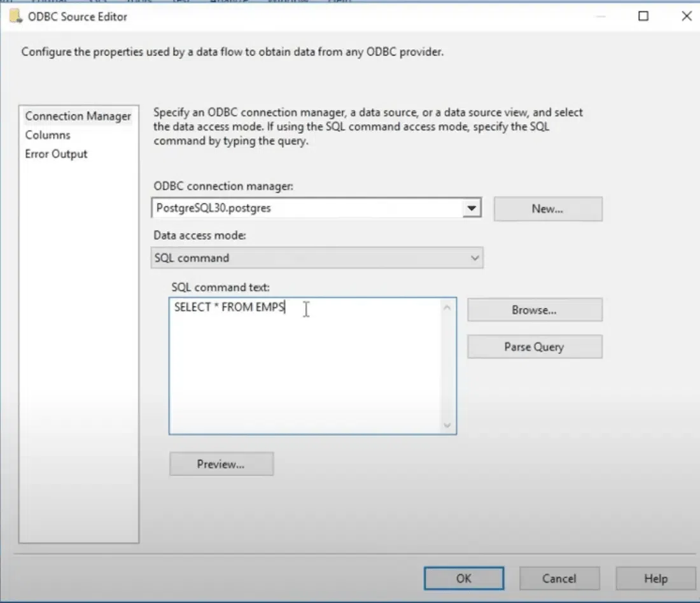Click SQL text scrollbar down arrow
Screen dimensions: 700x603
point(447,425)
